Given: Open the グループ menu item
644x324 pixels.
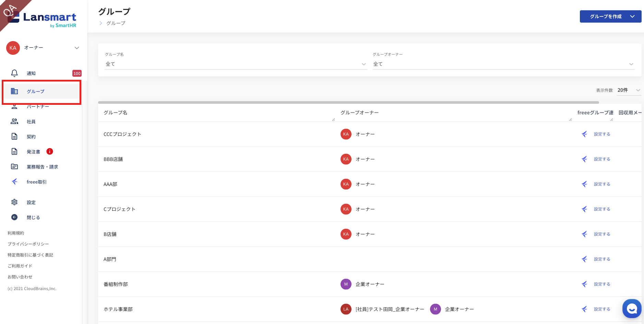Looking at the screenshot, I should (x=36, y=91).
